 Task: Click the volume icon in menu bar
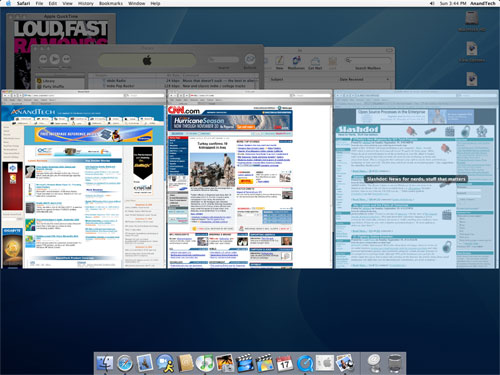pyautogui.click(x=432, y=3)
